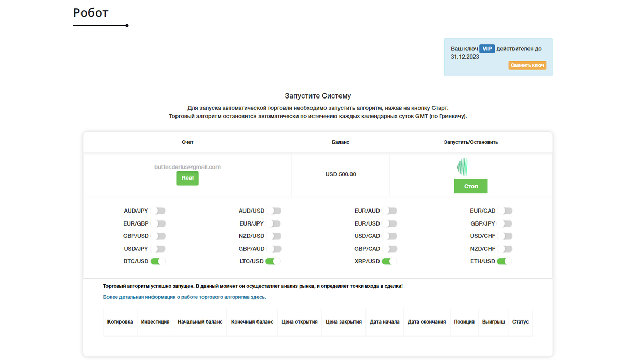
Task: Click the Счет table header
Action: point(187,142)
